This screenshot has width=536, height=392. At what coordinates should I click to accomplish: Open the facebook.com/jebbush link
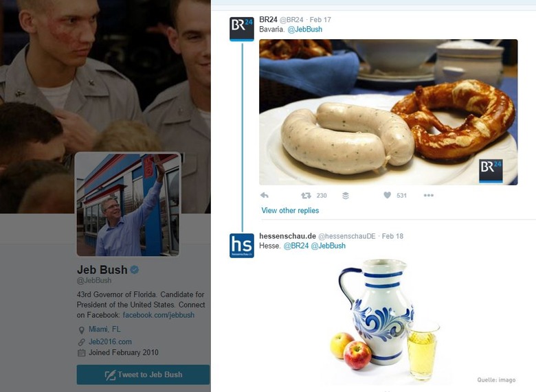coord(159,315)
